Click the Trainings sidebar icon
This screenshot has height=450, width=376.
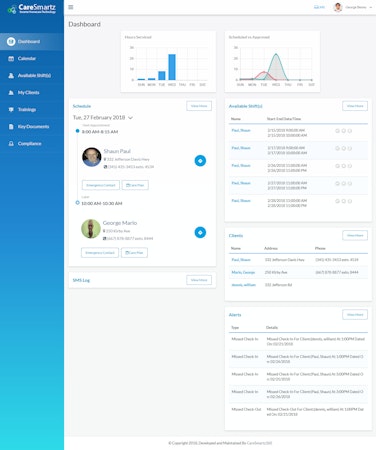pyautogui.click(x=11, y=110)
